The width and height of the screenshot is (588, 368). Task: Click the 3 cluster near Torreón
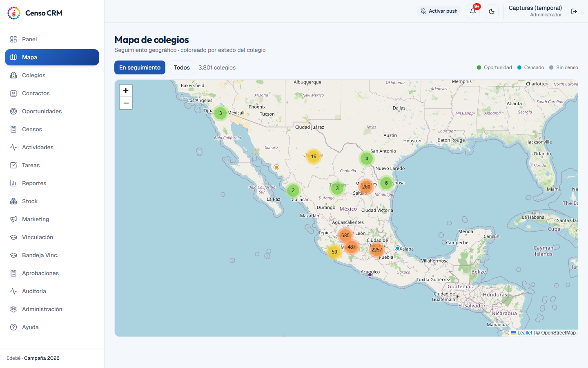[x=337, y=188]
